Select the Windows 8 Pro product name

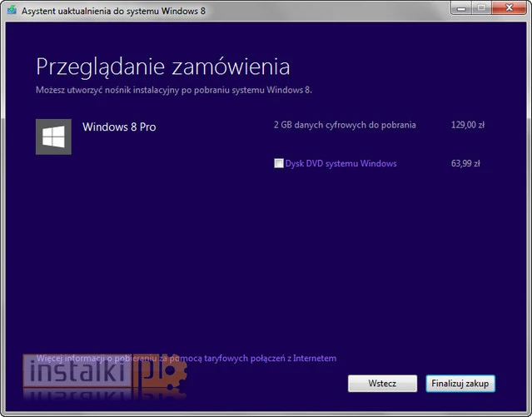(x=119, y=127)
